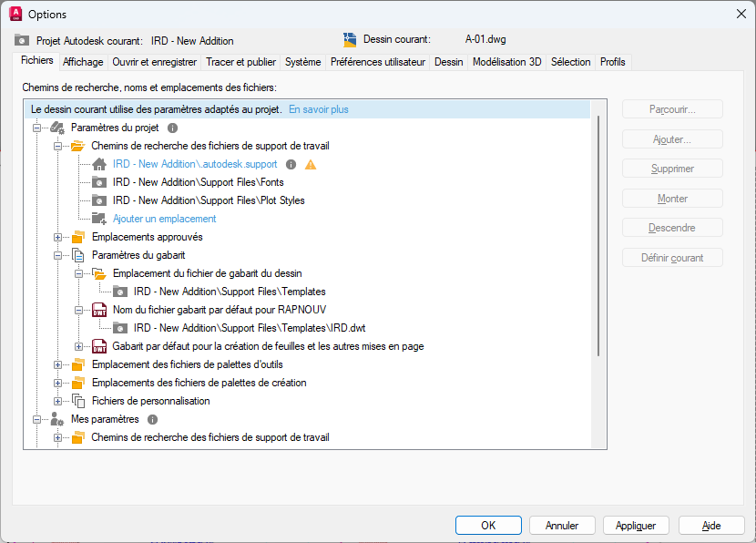Click the AutoCAD application logo icon
Image resolution: width=756 pixels, height=543 pixels.
pos(15,14)
